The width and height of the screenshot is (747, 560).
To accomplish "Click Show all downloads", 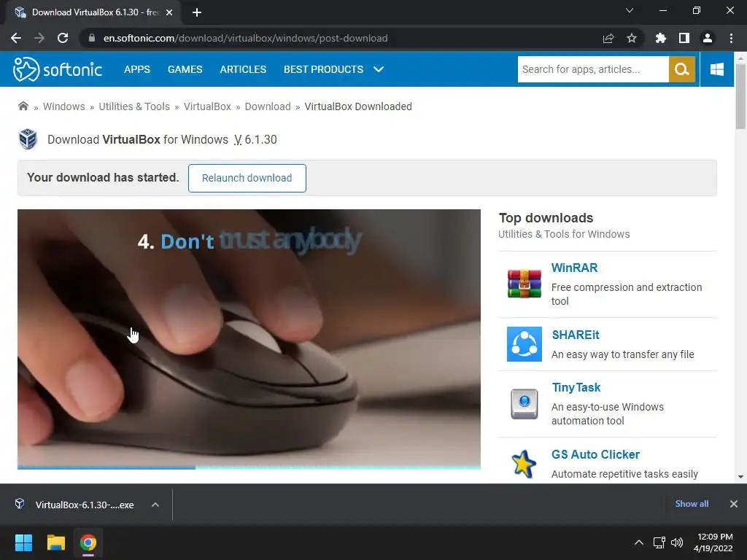I will (x=692, y=504).
